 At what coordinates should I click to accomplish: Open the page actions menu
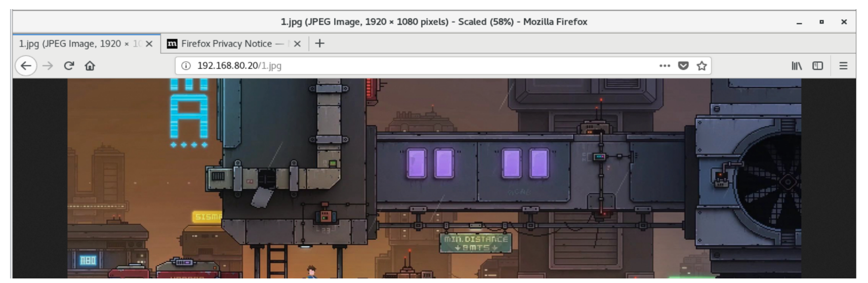pos(665,66)
